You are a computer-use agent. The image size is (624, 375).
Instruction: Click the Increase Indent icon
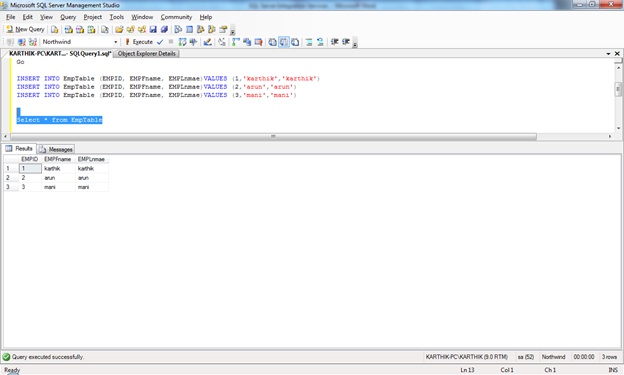(345, 42)
